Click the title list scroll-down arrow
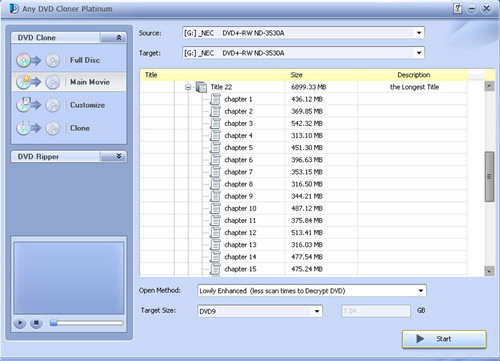This screenshot has width=500, height=361. (x=489, y=271)
